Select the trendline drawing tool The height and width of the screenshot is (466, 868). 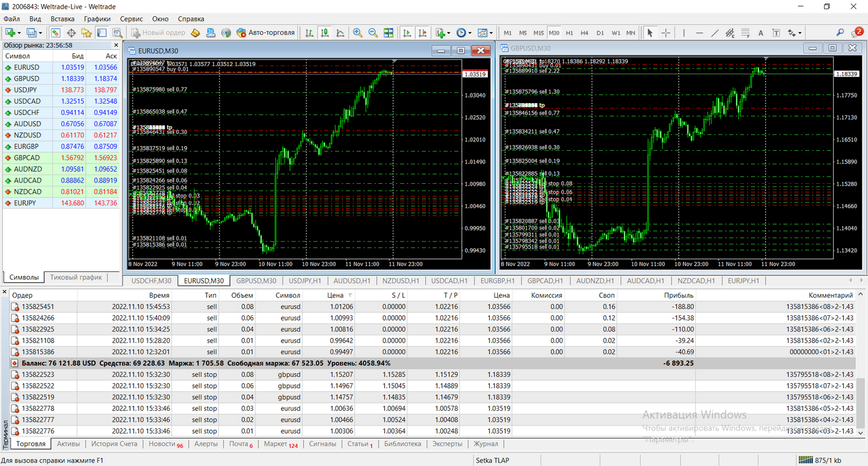pyautogui.click(x=715, y=32)
